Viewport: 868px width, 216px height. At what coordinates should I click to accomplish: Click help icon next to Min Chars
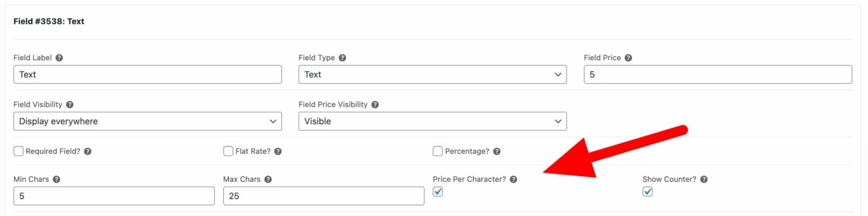pos(57,179)
